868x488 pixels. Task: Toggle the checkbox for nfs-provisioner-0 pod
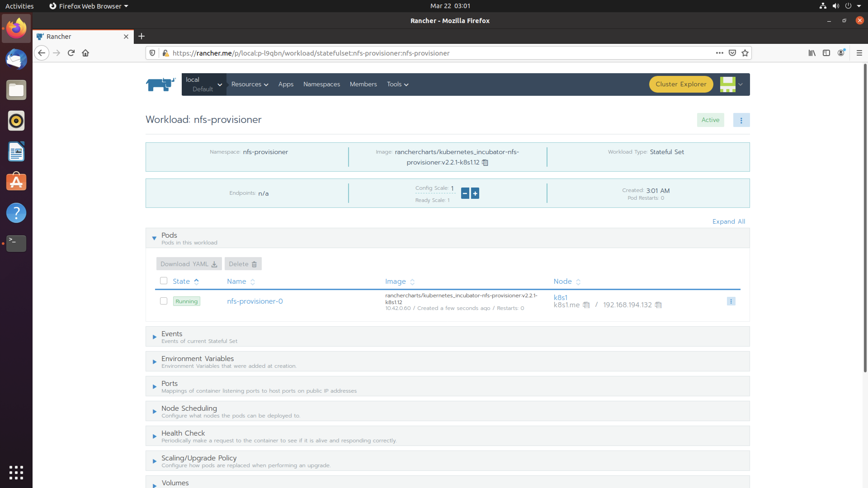tap(163, 301)
